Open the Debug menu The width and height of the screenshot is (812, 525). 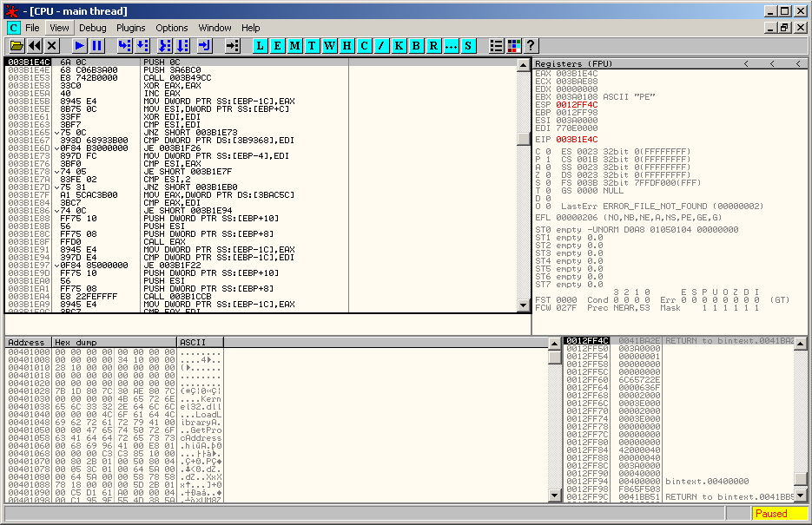pos(93,28)
